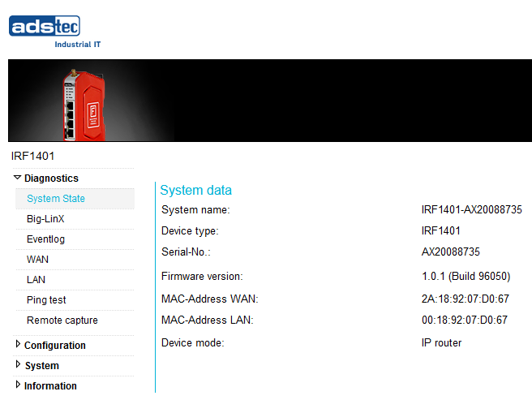Click the ads-tec logo
This screenshot has width=532, height=400.
coord(54,32)
